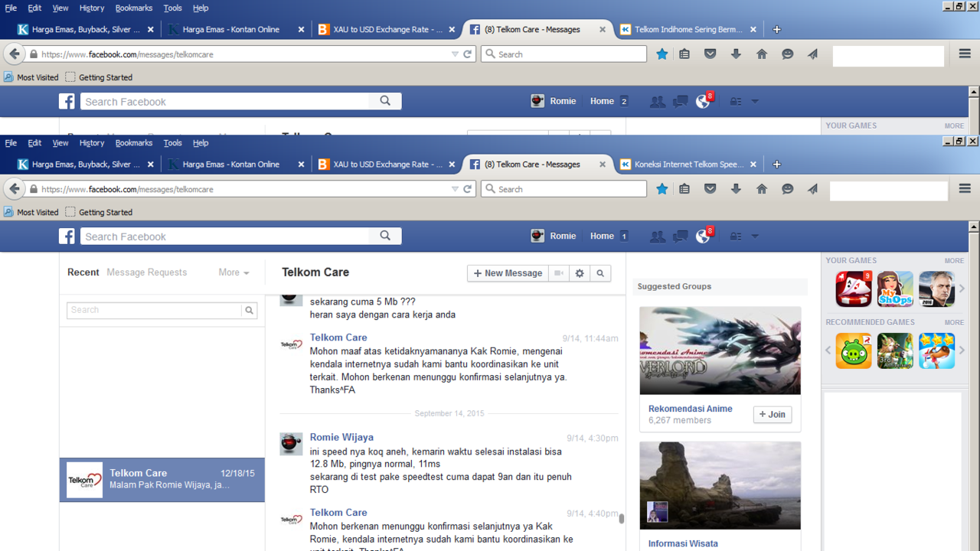The width and height of the screenshot is (980, 551).
Task: Click MORE beside Recommended Games
Action: (x=954, y=323)
